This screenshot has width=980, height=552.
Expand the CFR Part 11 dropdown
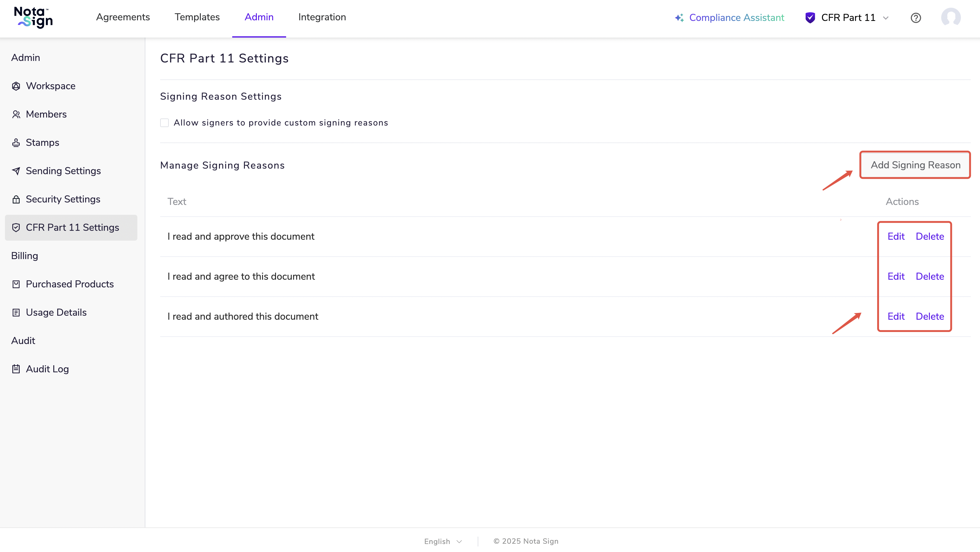[x=885, y=18]
